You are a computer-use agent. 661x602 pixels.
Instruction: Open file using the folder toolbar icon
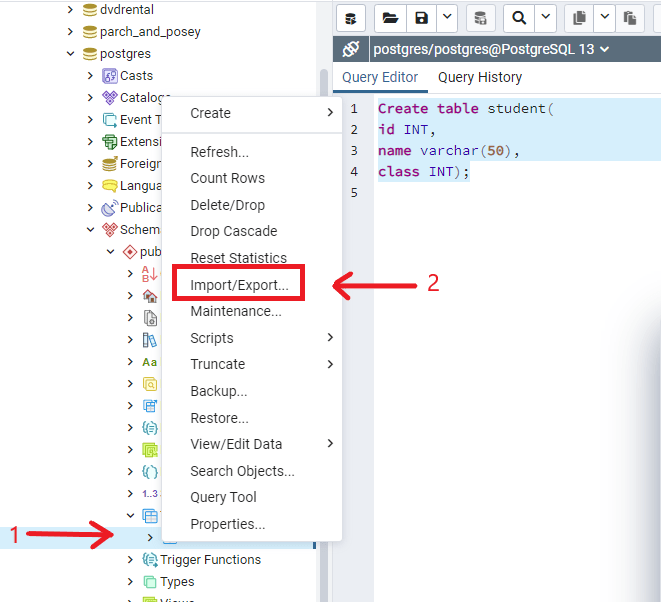tap(390, 18)
